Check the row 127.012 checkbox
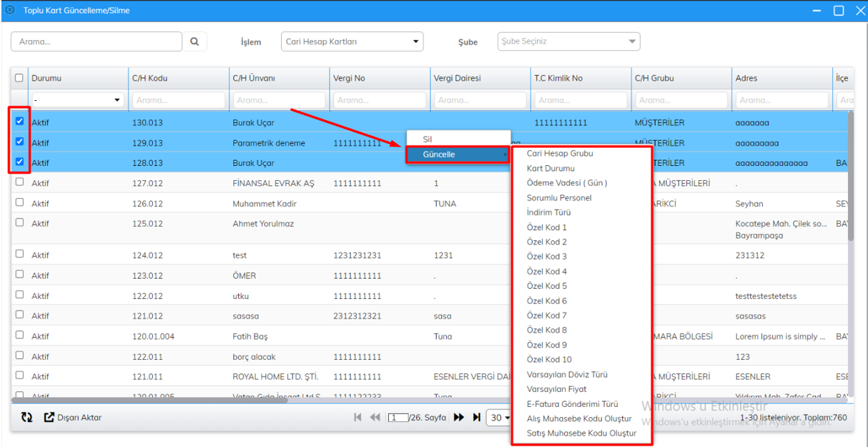Screen dimensions: 868x447 pos(19,182)
